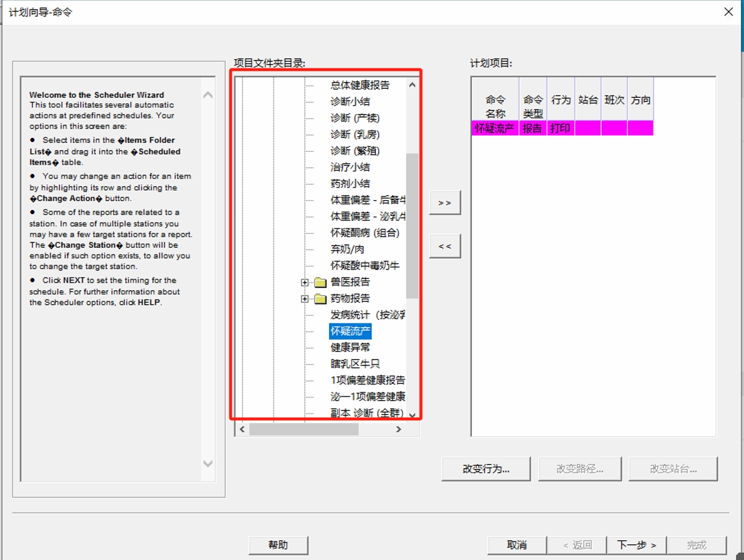Click right arrow of tree horizontal scrollbar
This screenshot has width=744, height=560.
(x=398, y=429)
